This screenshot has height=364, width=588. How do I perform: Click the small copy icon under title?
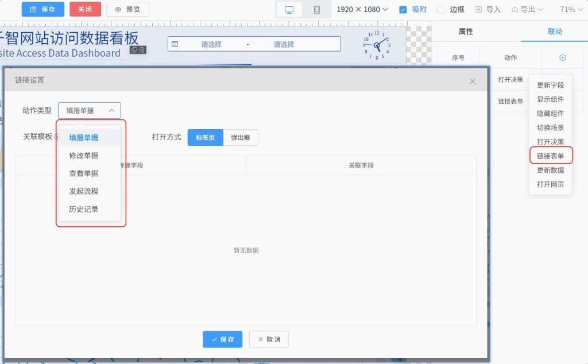pos(134,49)
